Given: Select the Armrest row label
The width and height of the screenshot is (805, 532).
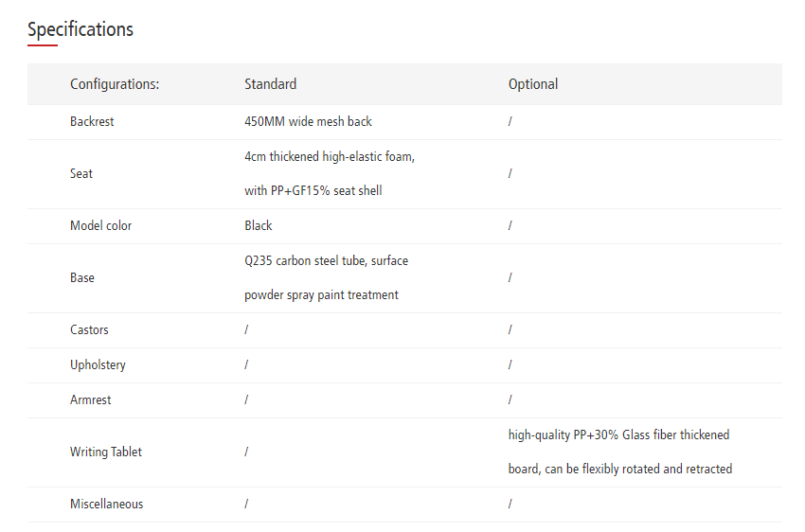Looking at the screenshot, I should pos(90,400).
